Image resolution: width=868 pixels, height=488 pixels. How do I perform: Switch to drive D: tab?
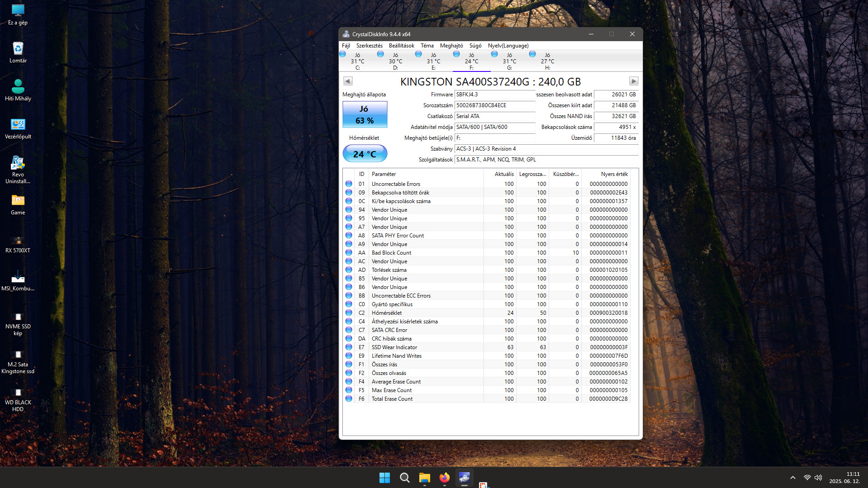point(395,61)
